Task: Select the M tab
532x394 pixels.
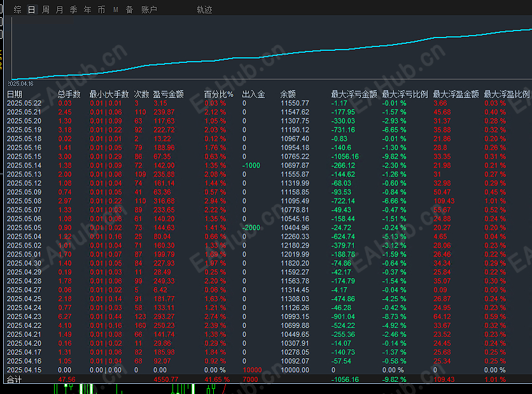Action: pos(116,10)
